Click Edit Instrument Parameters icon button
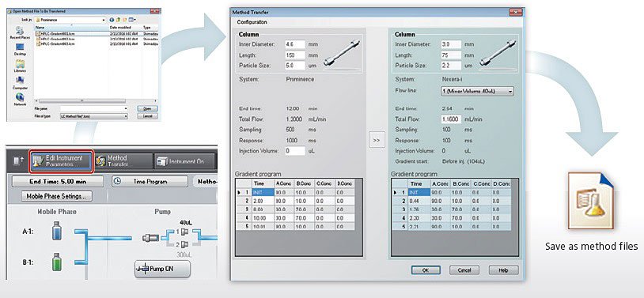The width and height of the screenshot is (644, 298). (x=62, y=161)
